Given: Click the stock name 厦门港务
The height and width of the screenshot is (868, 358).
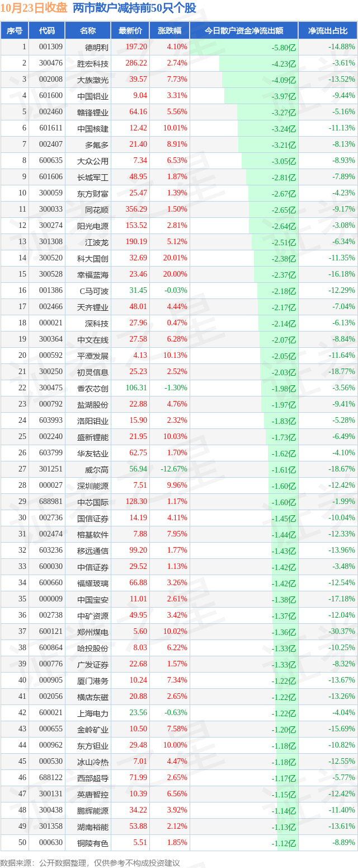Looking at the screenshot, I should click(x=92, y=680).
